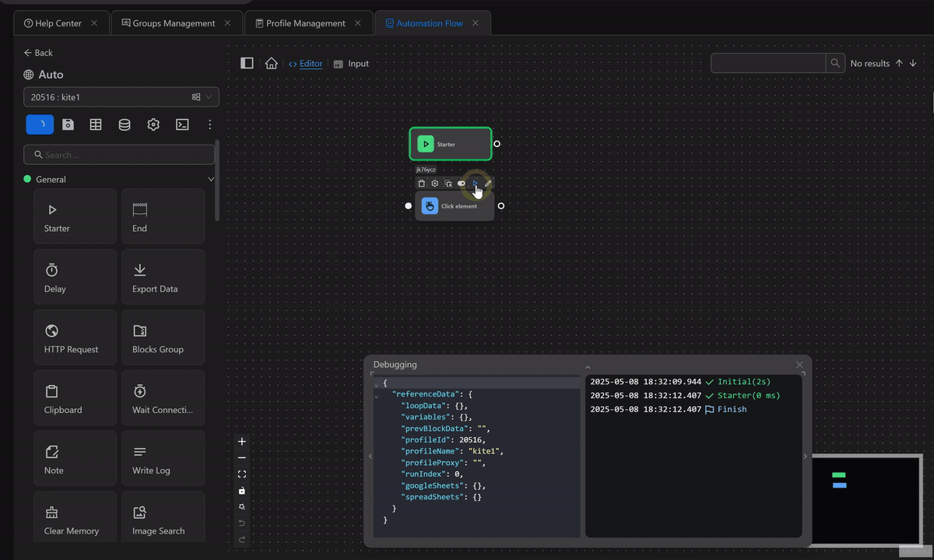Open the table view icon in sidebar toolbar
Image resolution: width=934 pixels, height=560 pixels.
(96, 124)
